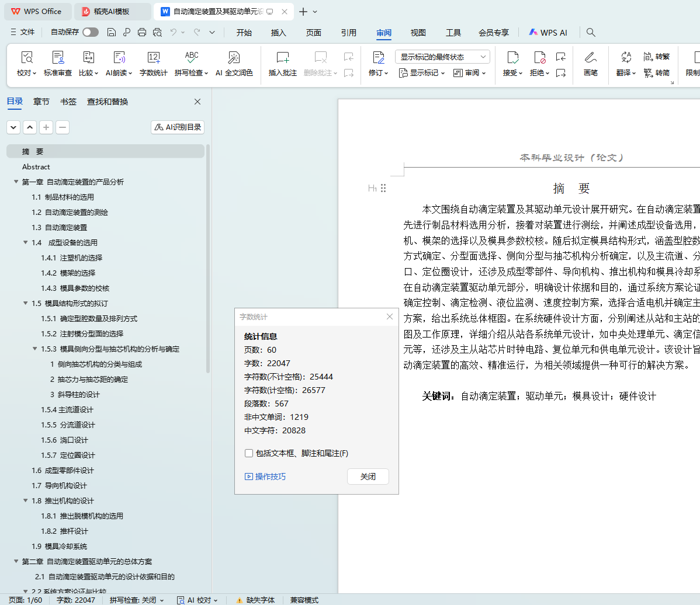Click the 画笔 pen tool icon
The image size is (700, 605).
[590, 58]
